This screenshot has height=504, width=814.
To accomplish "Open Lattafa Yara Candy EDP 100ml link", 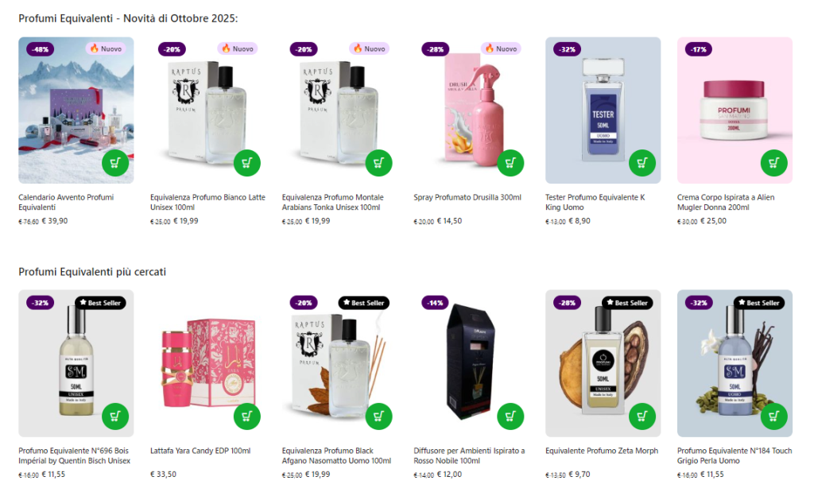I will click(200, 451).
